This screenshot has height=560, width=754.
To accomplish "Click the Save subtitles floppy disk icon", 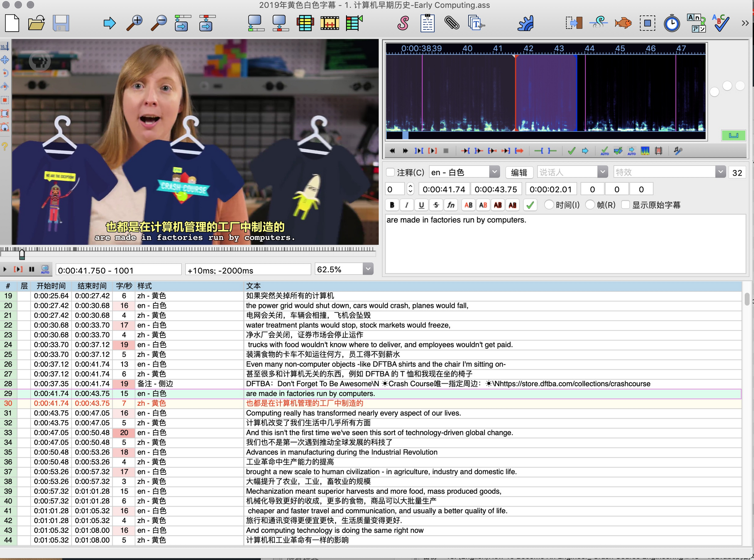I will 61,23.
